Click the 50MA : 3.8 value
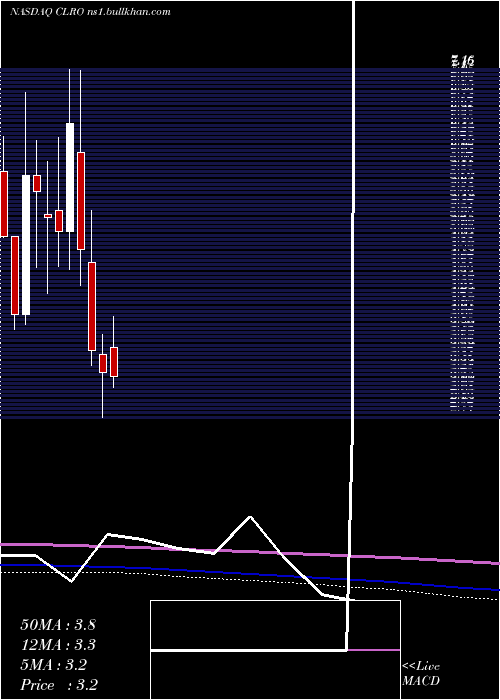500x700 pixels. [58, 625]
